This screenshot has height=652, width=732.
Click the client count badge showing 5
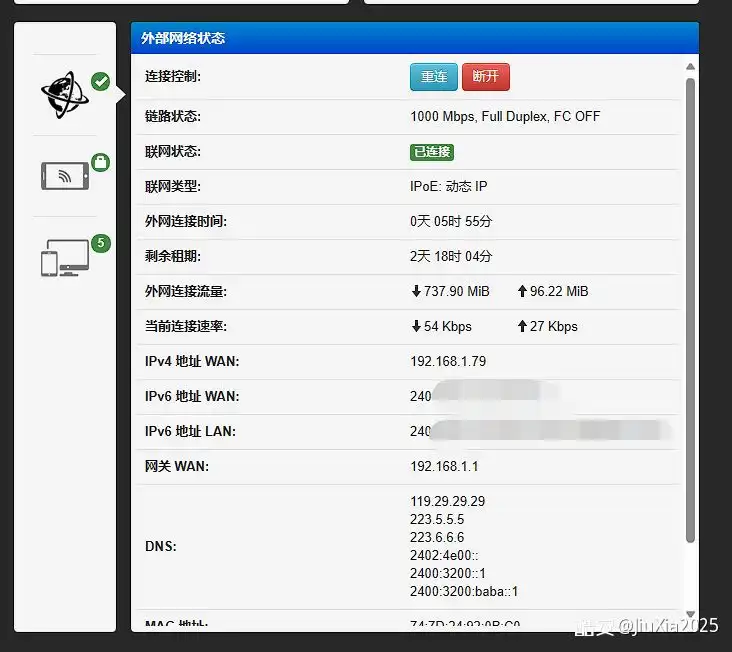101,243
